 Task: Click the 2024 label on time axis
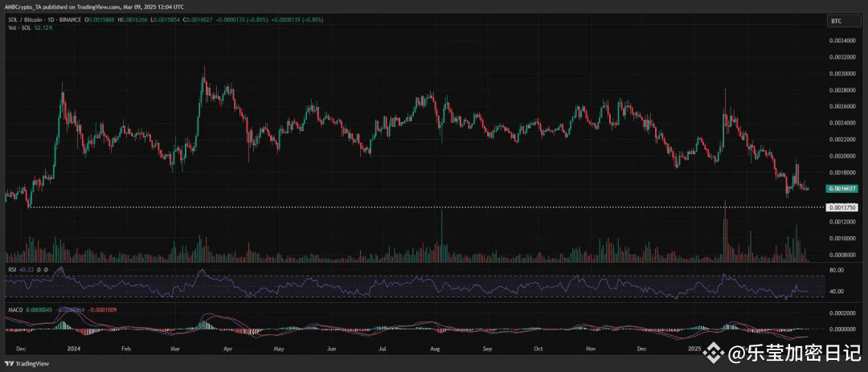coord(74,350)
